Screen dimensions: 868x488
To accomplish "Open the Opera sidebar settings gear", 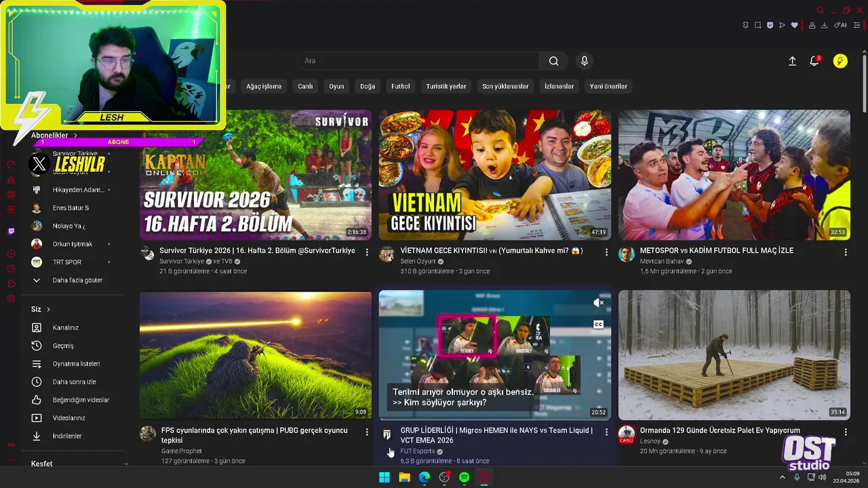I will pos(11,298).
